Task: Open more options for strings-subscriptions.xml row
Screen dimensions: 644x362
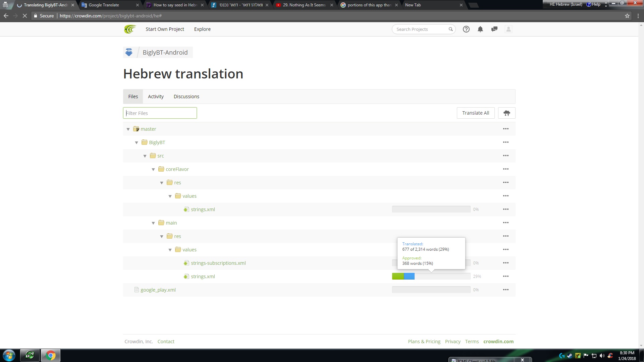Action: tap(506, 263)
